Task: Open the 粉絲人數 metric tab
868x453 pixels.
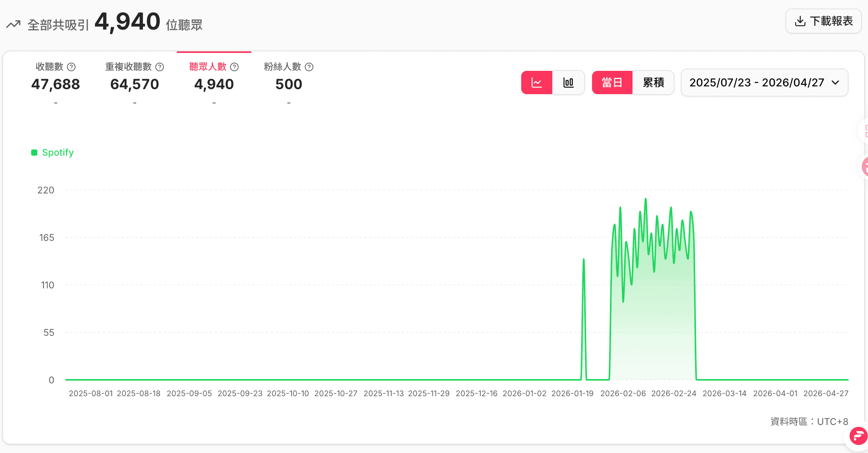Action: (x=289, y=83)
